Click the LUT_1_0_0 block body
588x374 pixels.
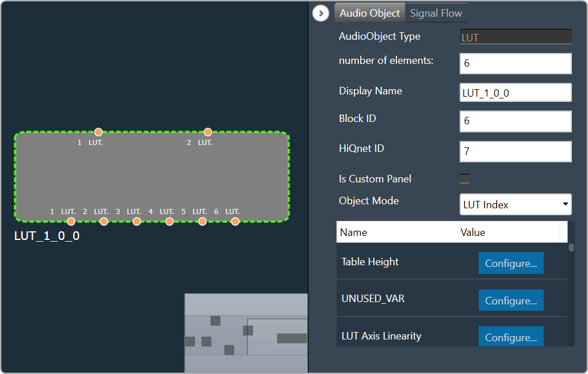[152, 176]
